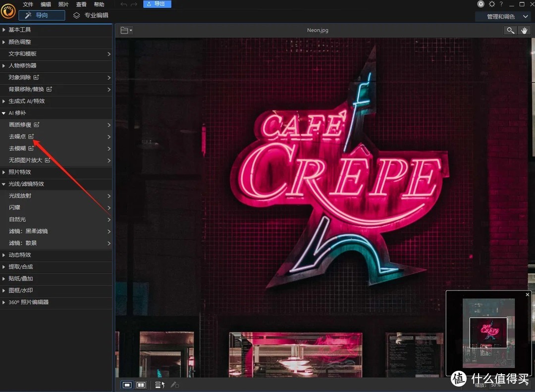
Task: Switch to the 专业编辑 mode tab
Action: (91, 15)
